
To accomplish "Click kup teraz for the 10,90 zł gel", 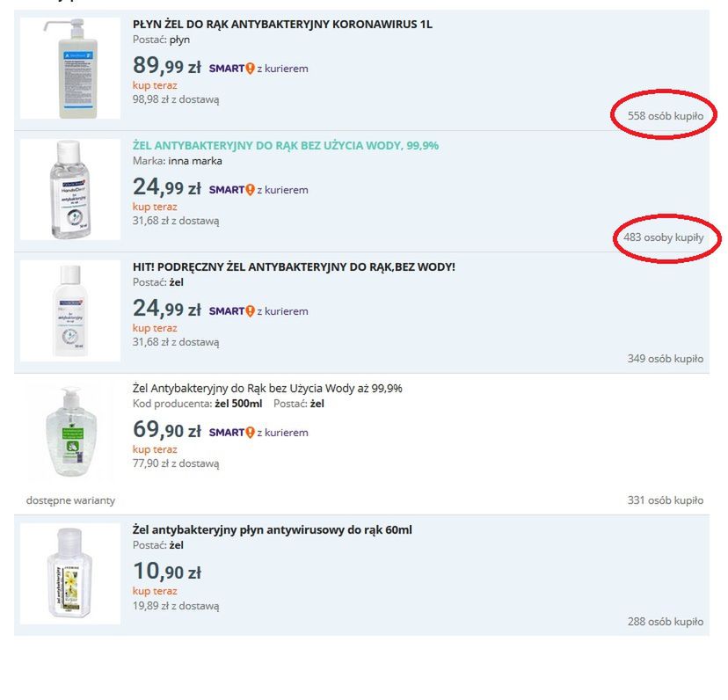I will click(x=155, y=591).
